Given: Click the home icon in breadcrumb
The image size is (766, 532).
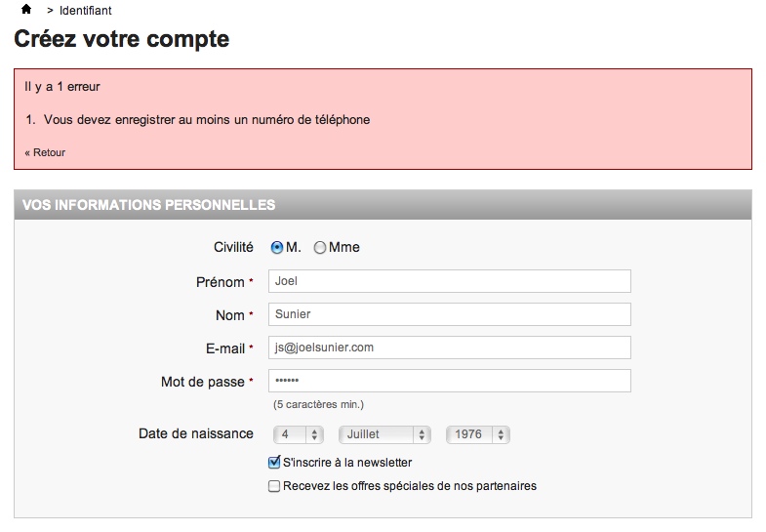Looking at the screenshot, I should pos(26,10).
